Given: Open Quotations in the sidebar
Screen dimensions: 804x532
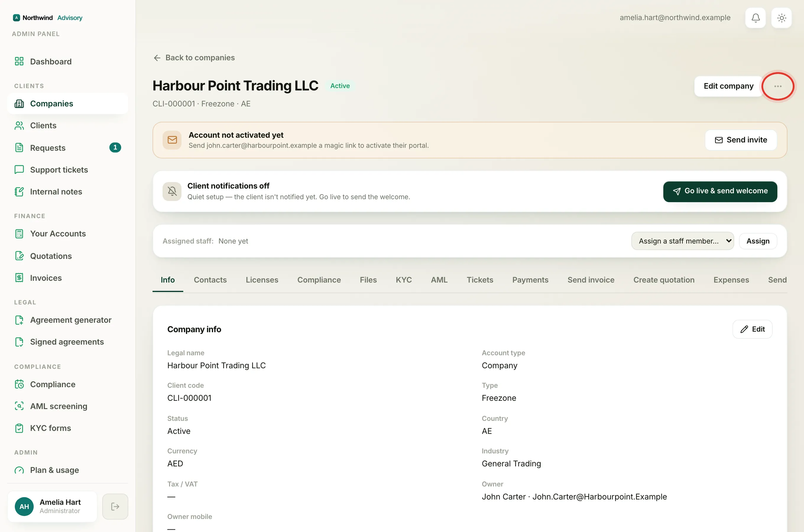Looking at the screenshot, I should (x=67, y=256).
